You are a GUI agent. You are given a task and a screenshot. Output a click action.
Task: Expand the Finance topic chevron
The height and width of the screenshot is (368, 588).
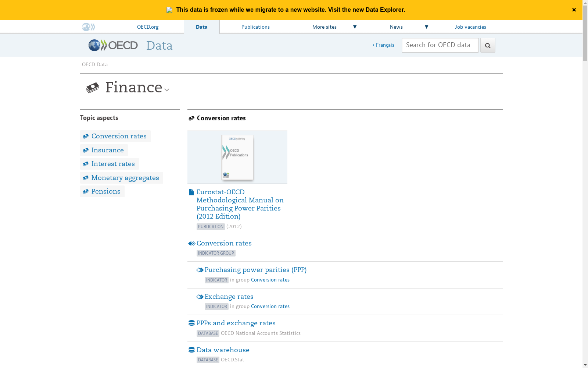(167, 90)
